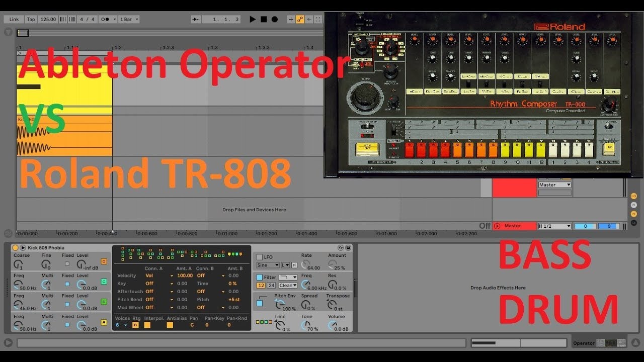This screenshot has height=362, width=644.
Task: Click the 45.0 Hz Freq knob
Action: (18, 304)
